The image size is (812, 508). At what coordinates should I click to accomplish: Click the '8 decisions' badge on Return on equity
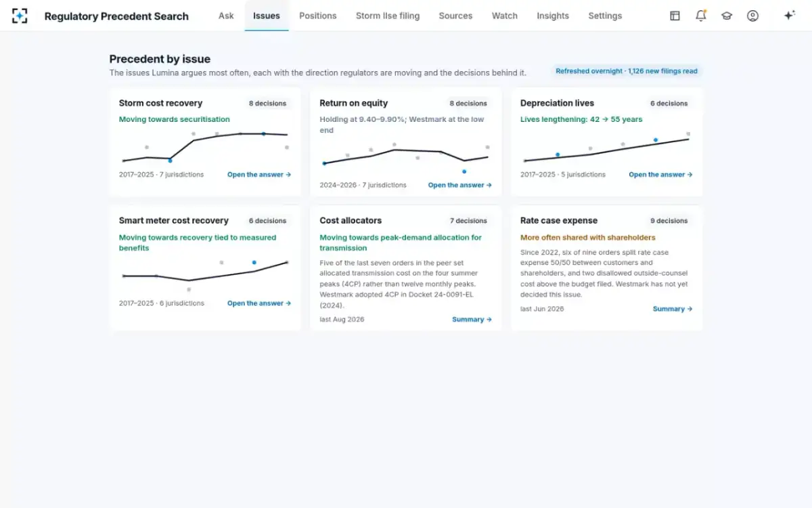point(468,104)
